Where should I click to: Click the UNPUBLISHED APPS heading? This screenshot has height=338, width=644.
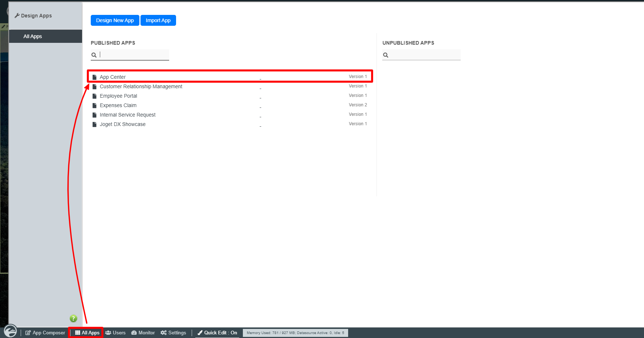coord(408,43)
